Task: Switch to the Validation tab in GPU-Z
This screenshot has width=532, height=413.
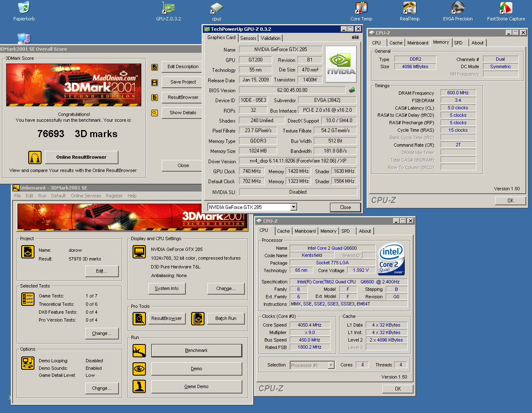Action: coord(271,38)
